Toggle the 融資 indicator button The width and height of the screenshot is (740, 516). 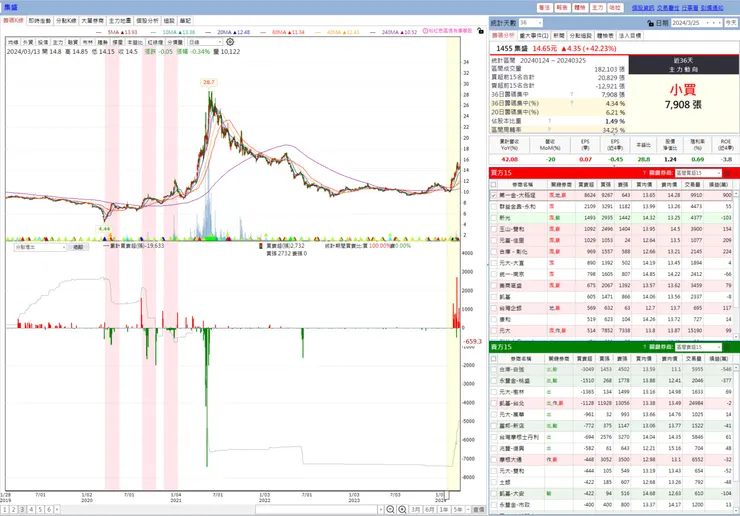coord(72,42)
